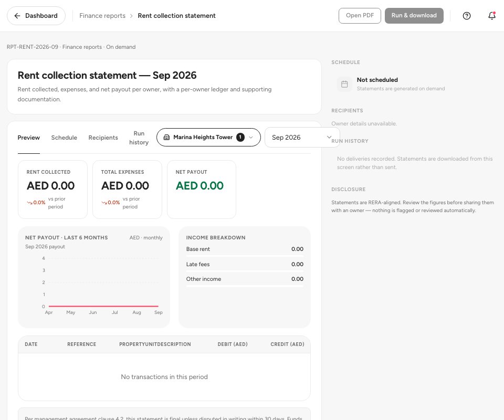
Task: Click the REFERENCE column header
Action: 82,344
